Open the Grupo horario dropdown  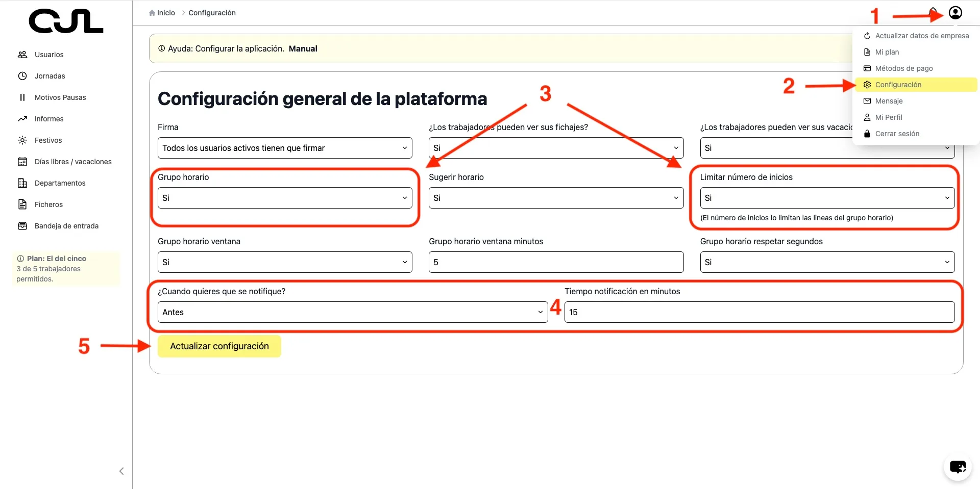[285, 198]
